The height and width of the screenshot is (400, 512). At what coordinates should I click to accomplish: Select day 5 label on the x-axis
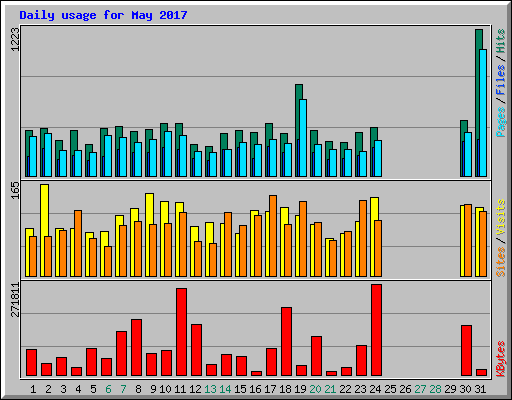pyautogui.click(x=93, y=389)
